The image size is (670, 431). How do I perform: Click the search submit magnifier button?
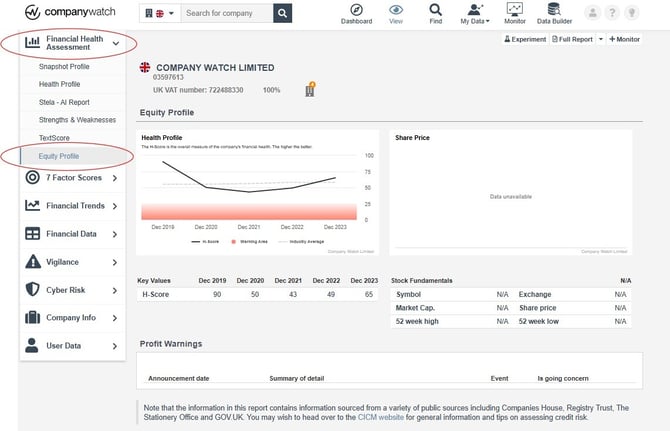click(x=282, y=13)
